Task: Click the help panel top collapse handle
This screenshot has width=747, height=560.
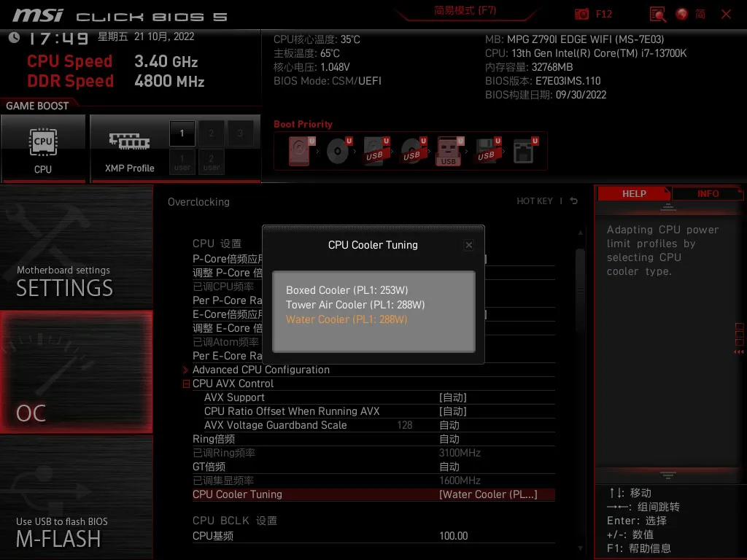Action: click(668, 207)
